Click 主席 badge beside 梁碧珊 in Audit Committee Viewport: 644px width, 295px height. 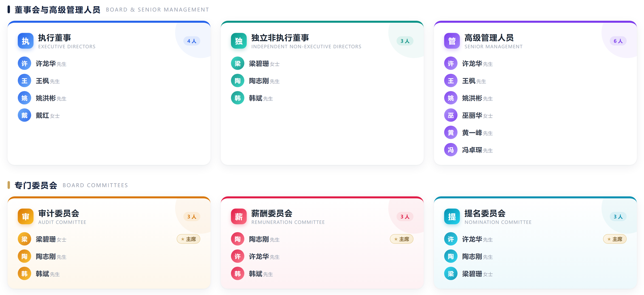click(188, 239)
